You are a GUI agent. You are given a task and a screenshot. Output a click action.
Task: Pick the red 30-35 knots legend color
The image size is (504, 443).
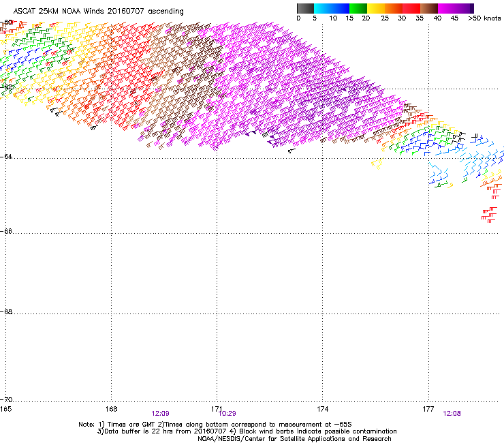coord(411,8)
